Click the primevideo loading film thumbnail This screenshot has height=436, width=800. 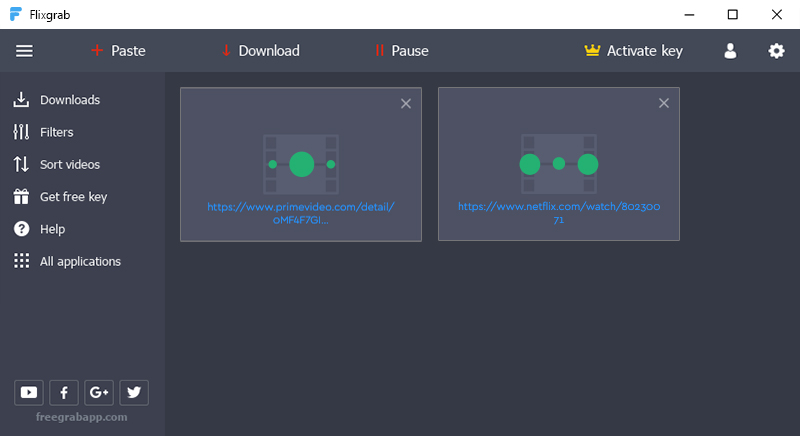click(x=301, y=164)
